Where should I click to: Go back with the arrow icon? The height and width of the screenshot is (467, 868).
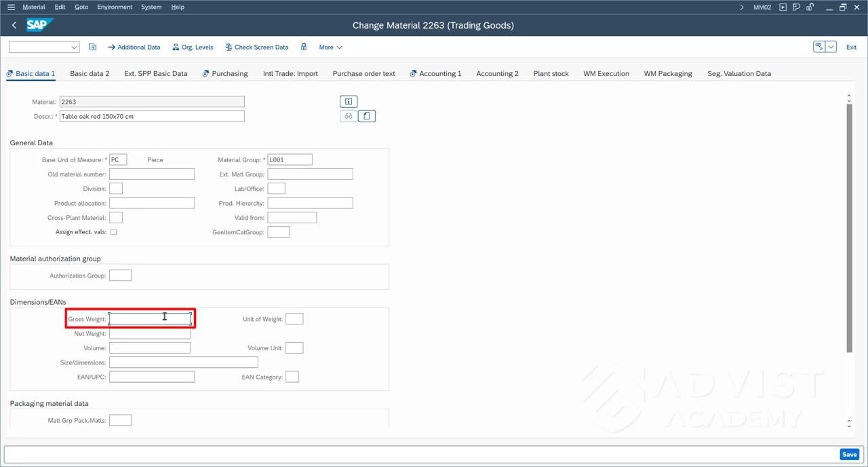tap(14, 25)
